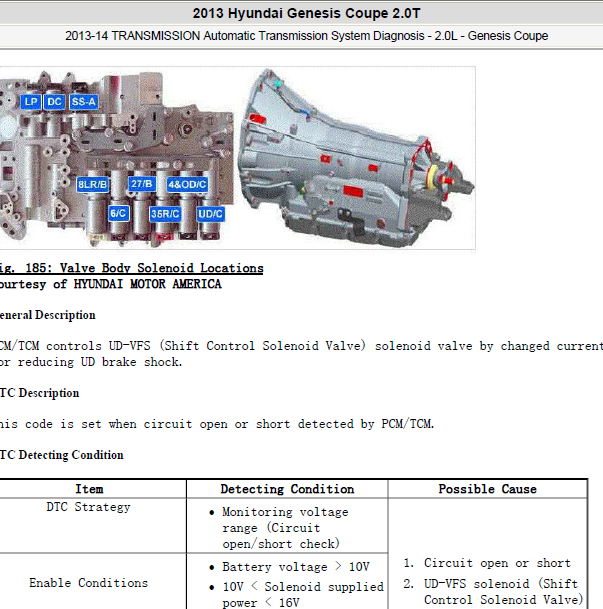Image resolution: width=603 pixels, height=609 pixels.
Task: Click the Detecting Condition column header
Action: tap(287, 489)
